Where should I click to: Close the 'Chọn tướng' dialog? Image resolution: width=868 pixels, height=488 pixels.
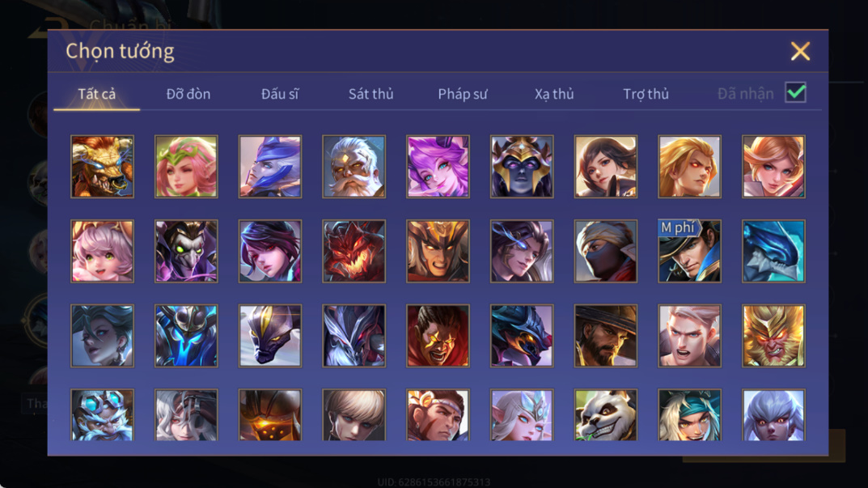800,51
